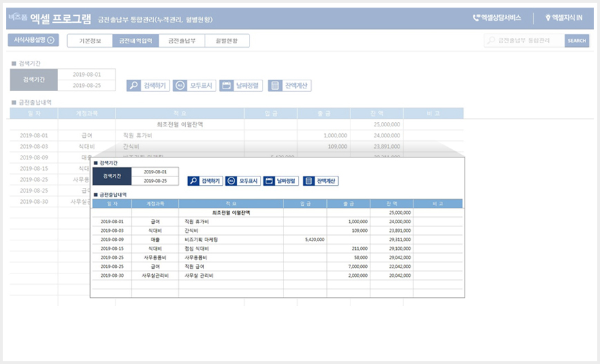Image resolution: width=600 pixels, height=364 pixels.
Task: Select inset cell 직원 급여
Action: pos(231,267)
